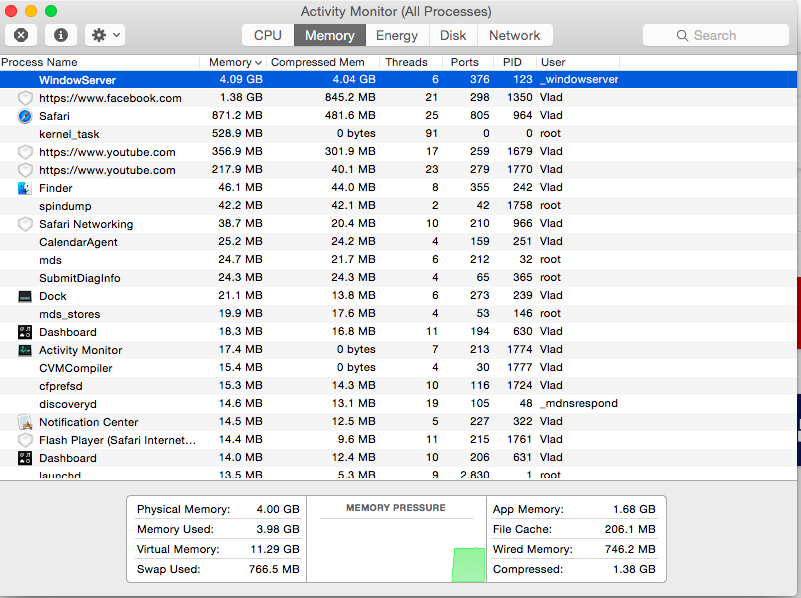Click the Compressed 1.38 GB value

point(634,569)
